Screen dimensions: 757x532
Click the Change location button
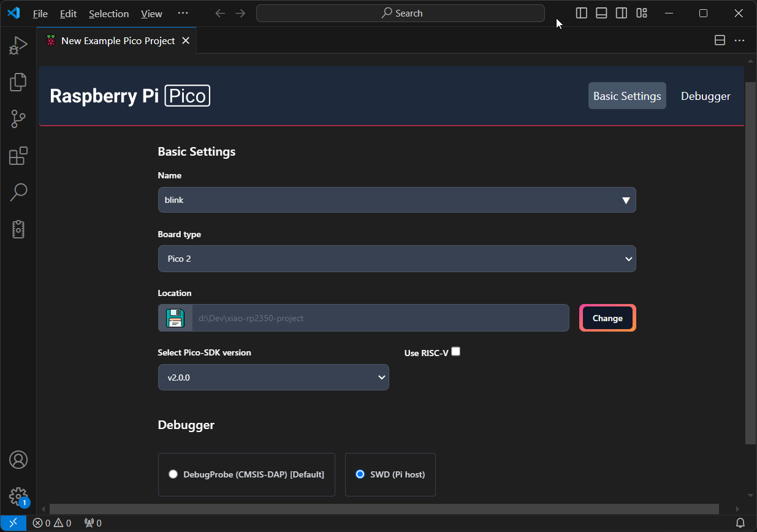click(x=607, y=318)
